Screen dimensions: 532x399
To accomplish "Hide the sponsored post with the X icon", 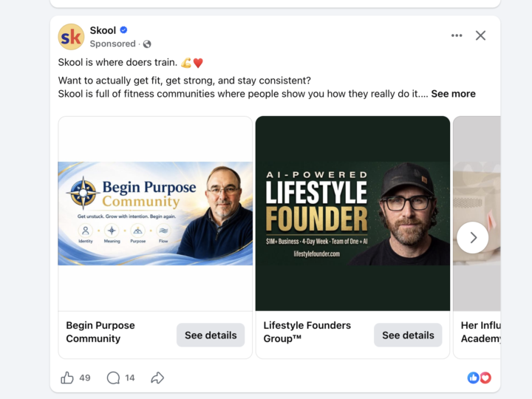I will click(480, 35).
